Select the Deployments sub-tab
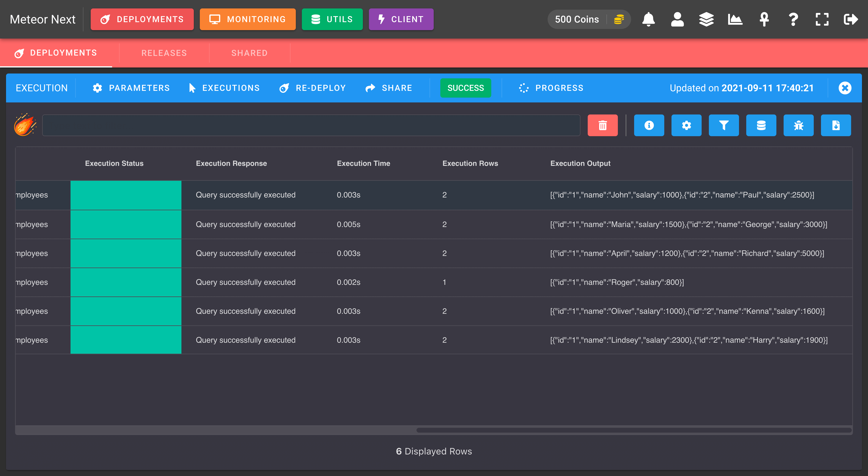 tap(56, 53)
